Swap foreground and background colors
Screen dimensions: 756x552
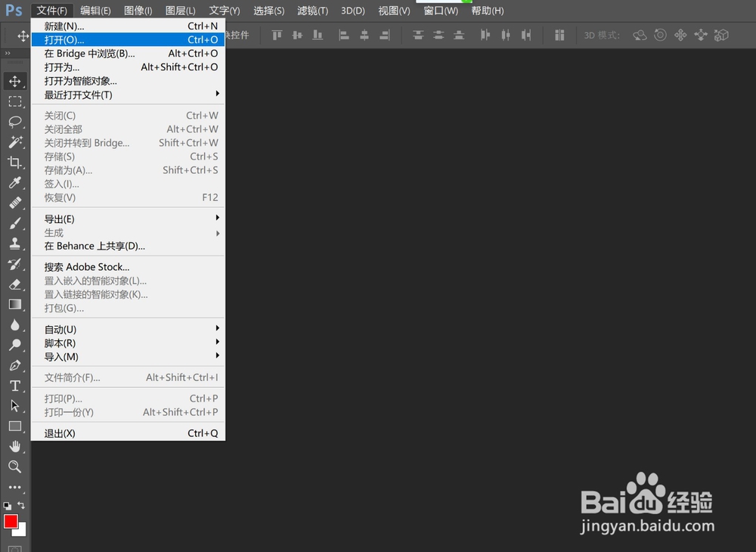pos(21,505)
